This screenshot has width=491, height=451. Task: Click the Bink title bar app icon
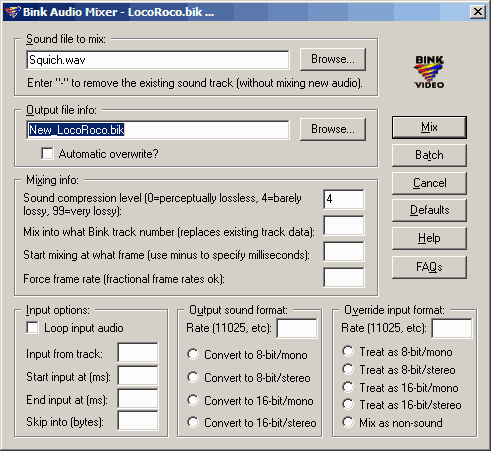[13, 12]
